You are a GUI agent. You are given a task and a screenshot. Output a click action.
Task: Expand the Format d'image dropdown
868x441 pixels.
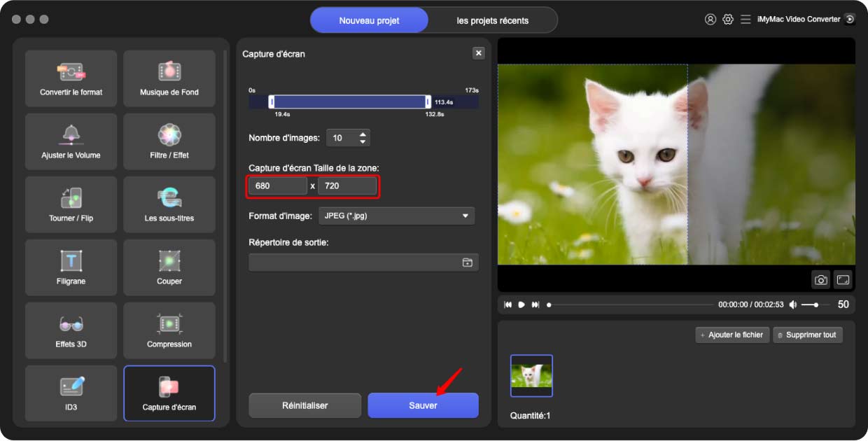(396, 216)
